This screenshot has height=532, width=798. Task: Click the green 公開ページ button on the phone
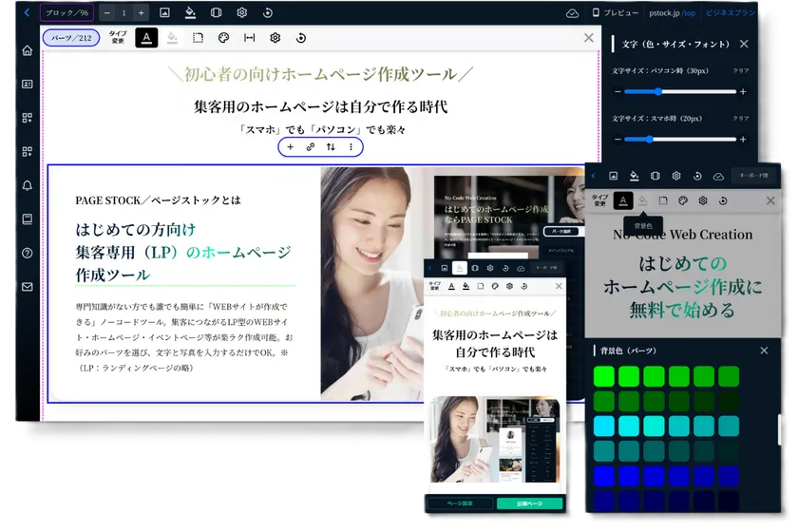coord(529,503)
